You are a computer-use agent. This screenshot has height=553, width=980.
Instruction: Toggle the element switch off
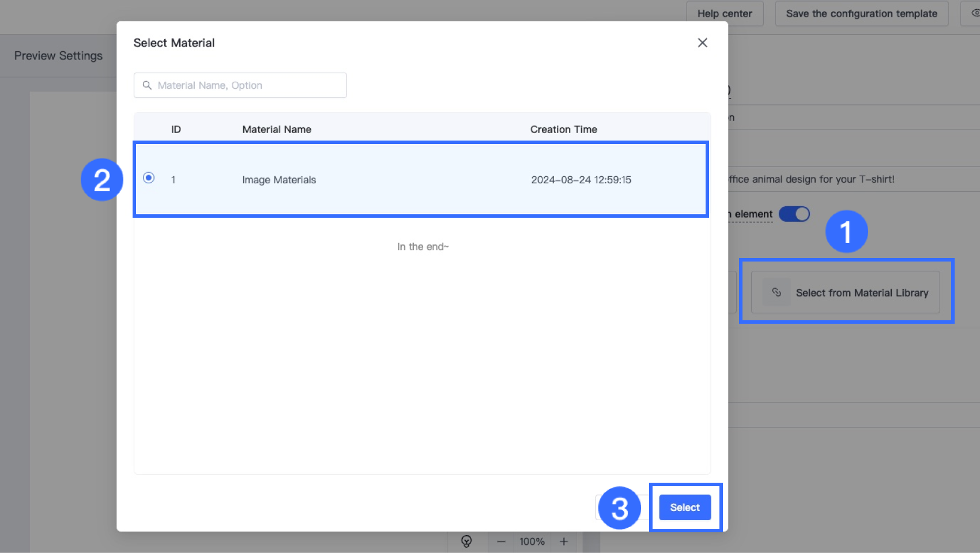click(x=794, y=214)
